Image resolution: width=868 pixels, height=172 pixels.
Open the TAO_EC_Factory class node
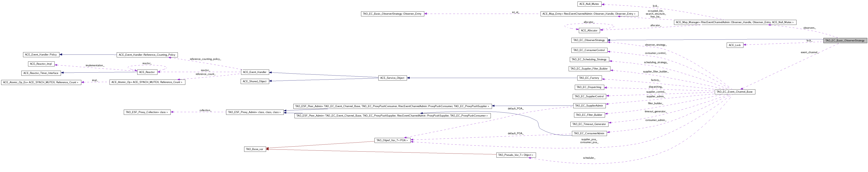(589, 78)
